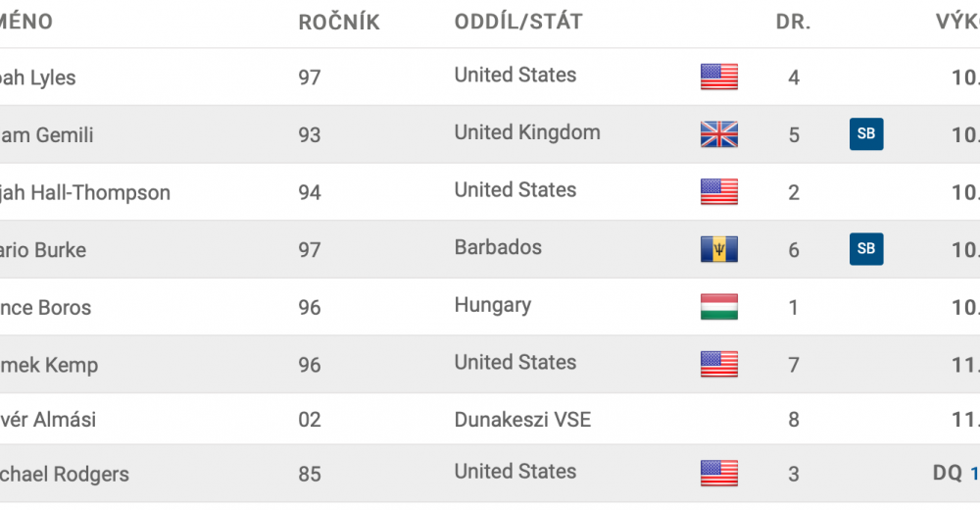Screen dimensions: 980x510
Task: Click the Barbados country name
Action: [x=498, y=247]
